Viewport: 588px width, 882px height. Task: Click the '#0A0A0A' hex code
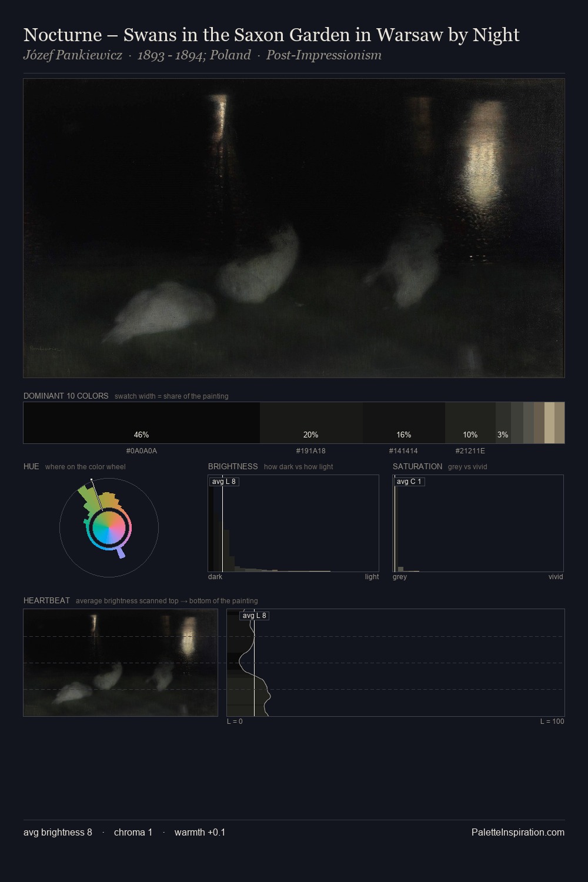[x=142, y=451]
